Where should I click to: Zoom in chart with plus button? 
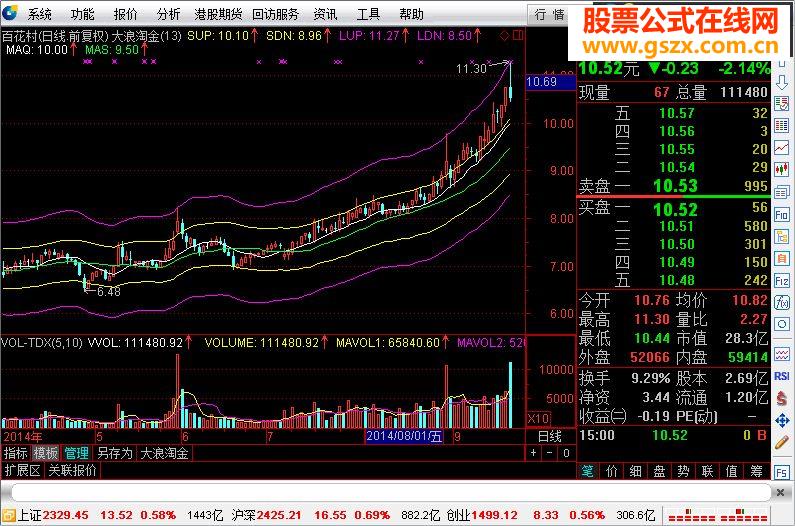(533, 452)
